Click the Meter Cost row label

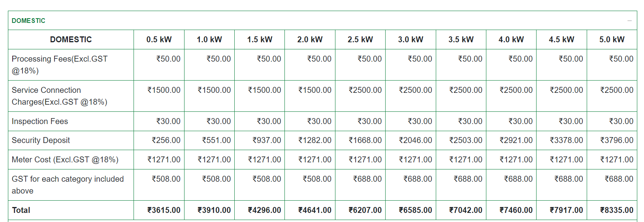tap(65, 160)
